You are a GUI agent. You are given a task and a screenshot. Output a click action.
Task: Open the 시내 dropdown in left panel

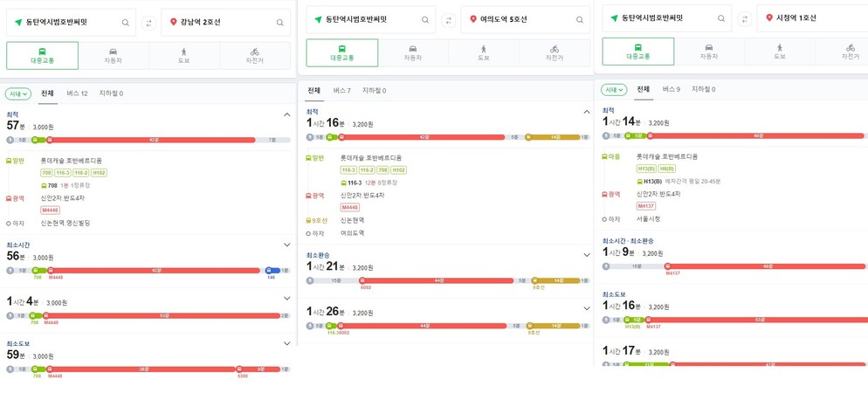(x=18, y=93)
